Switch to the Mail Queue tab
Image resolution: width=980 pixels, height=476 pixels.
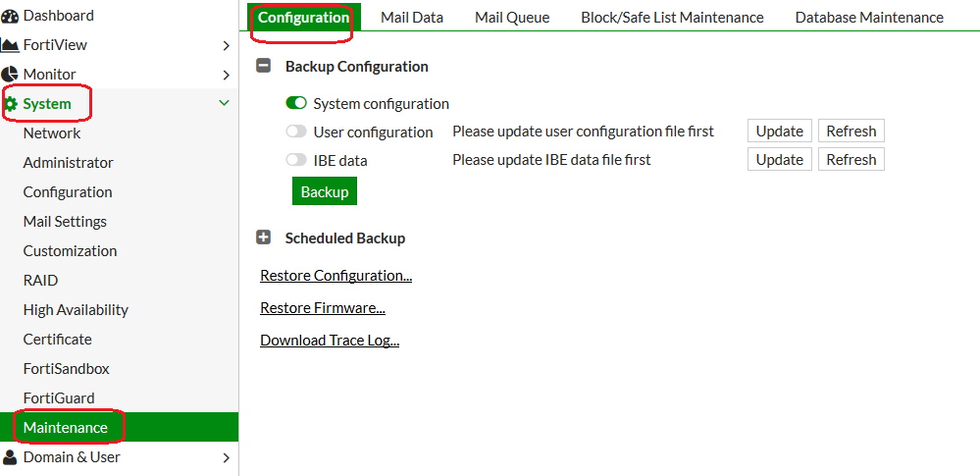click(x=512, y=18)
